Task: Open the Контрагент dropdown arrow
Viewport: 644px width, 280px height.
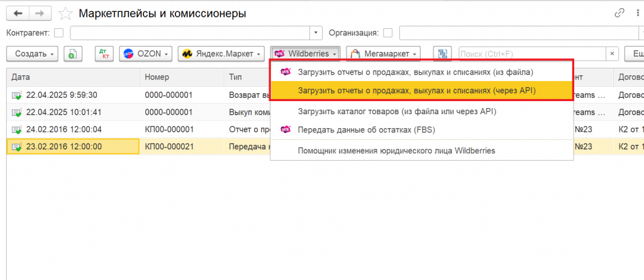Action: (316, 33)
